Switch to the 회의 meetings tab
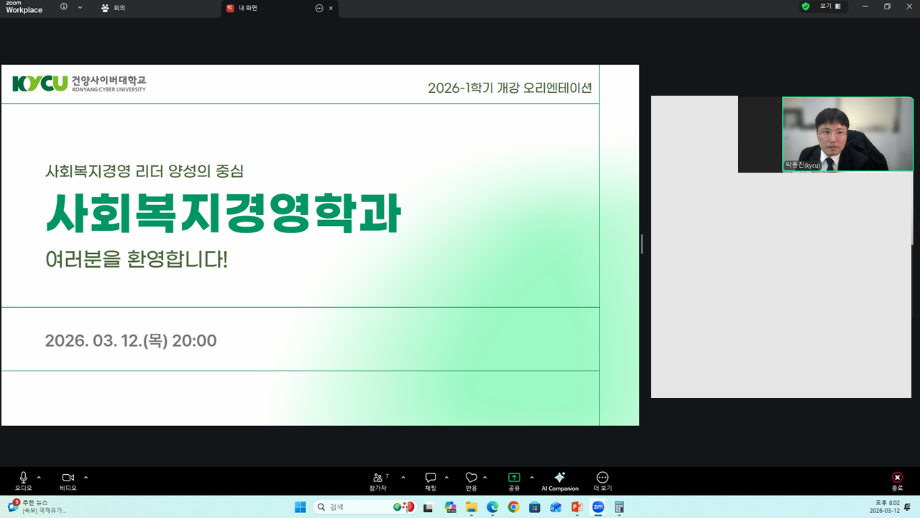Screen dimensions: 920x518 tap(113, 8)
